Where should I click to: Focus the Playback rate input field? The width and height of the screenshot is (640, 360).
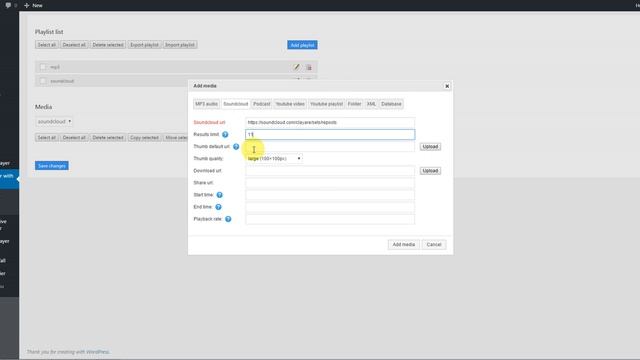point(330,219)
